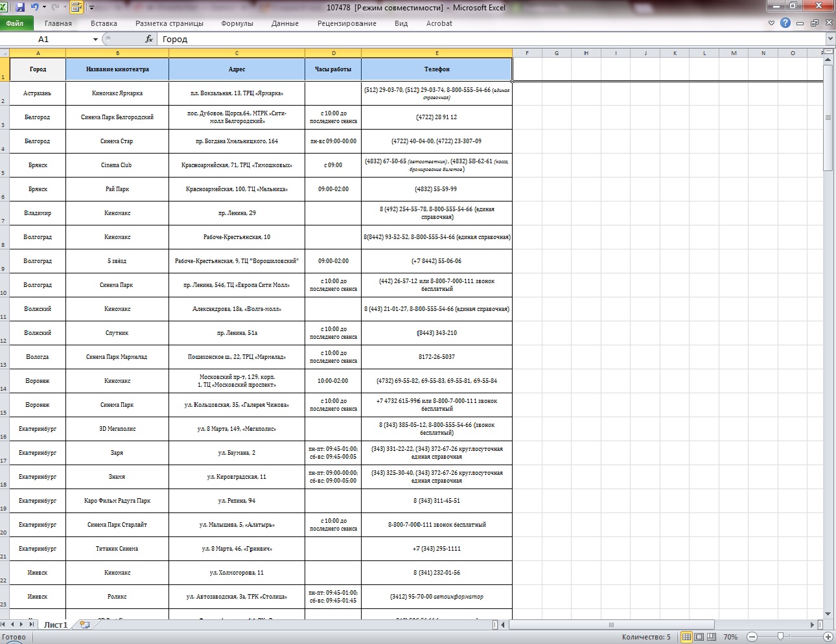Switch to the Вид ribbon tab
The width and height of the screenshot is (836, 644).
(x=401, y=23)
